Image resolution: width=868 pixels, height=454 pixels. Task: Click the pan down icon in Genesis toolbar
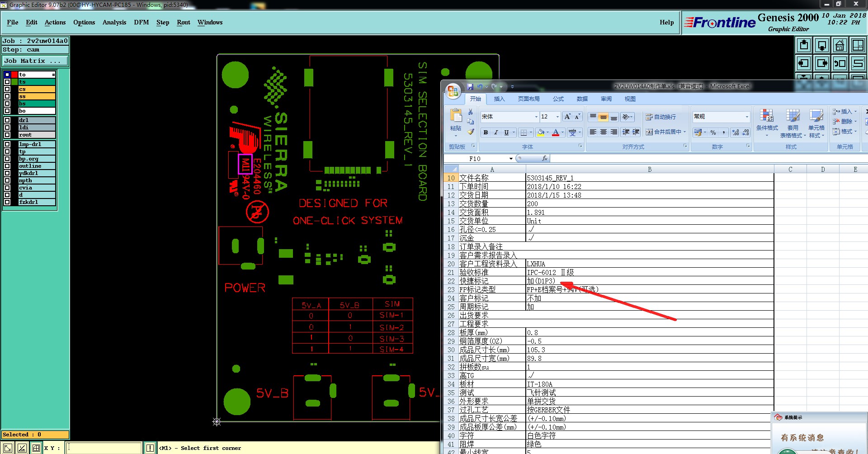822,45
